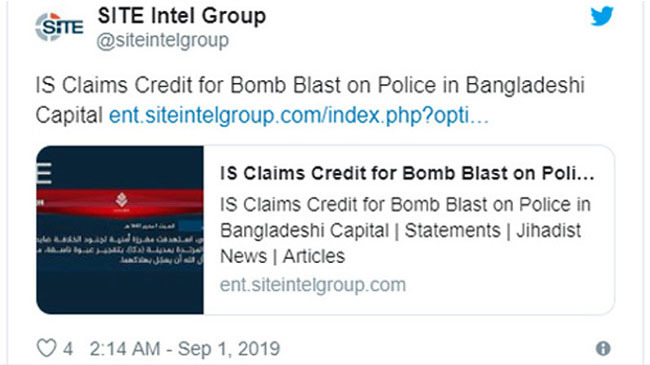Click the like count number 4
This screenshot has width=650, height=365.
(68, 349)
